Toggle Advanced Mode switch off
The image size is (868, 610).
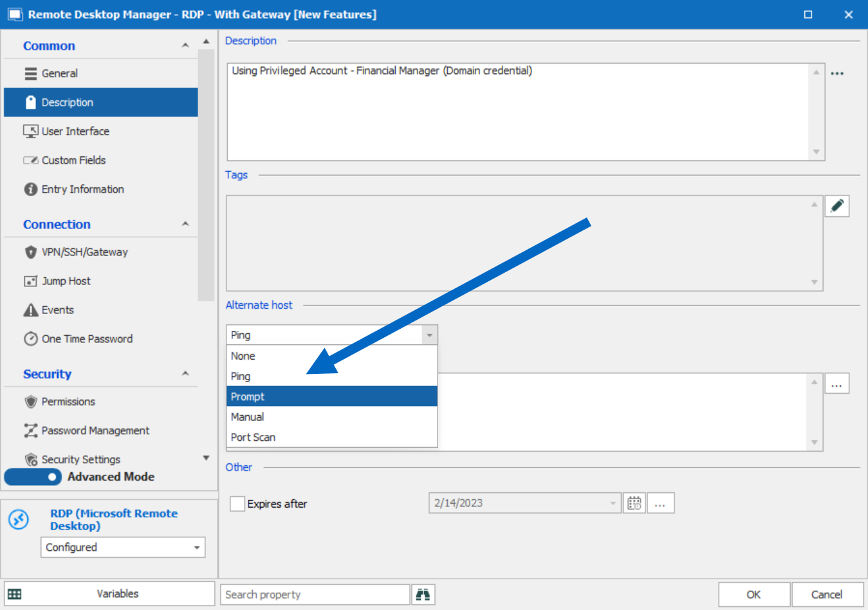pos(33,477)
